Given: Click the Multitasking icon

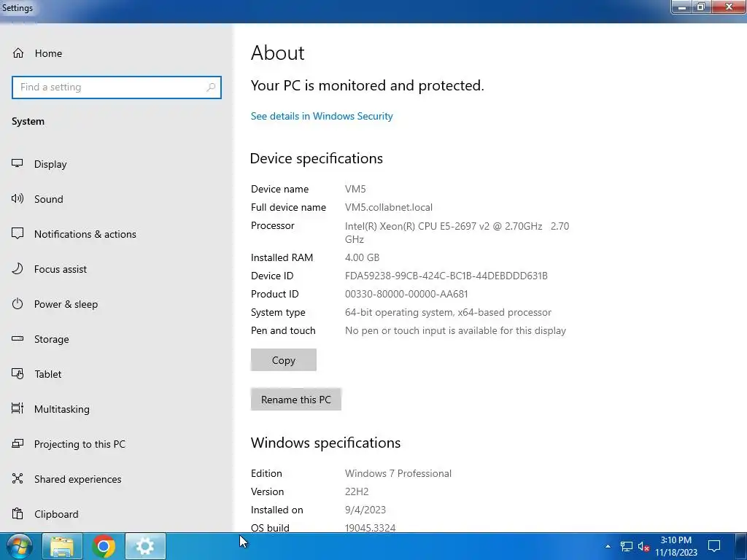Looking at the screenshot, I should point(18,408).
